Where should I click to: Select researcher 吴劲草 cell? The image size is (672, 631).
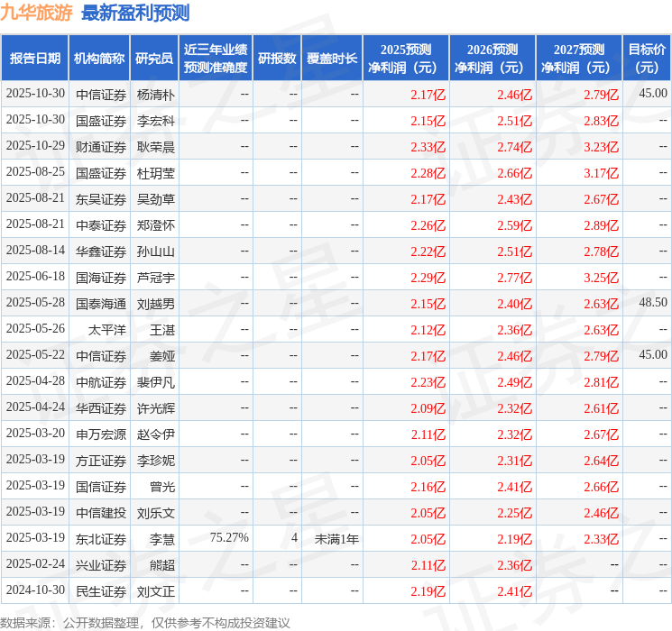coord(155,199)
